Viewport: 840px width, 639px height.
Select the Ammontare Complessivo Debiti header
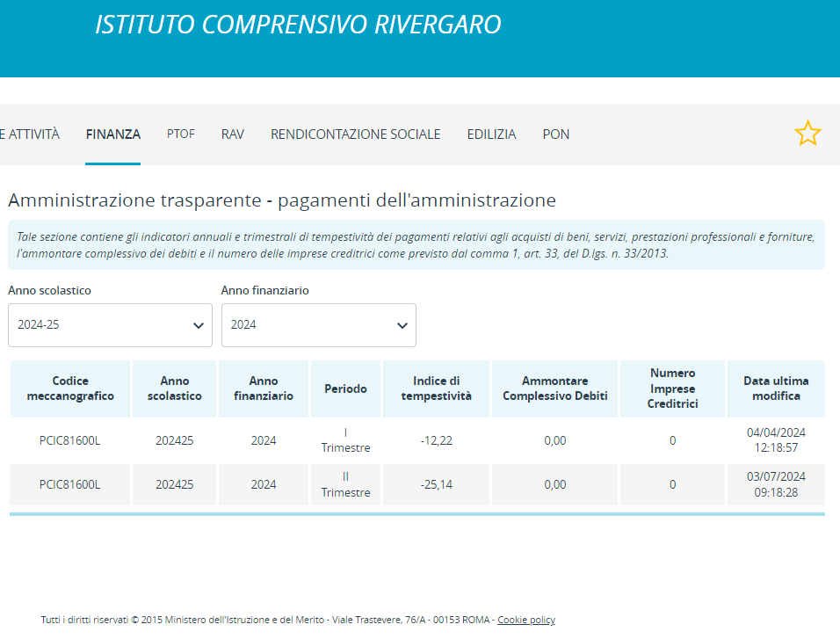click(x=554, y=388)
